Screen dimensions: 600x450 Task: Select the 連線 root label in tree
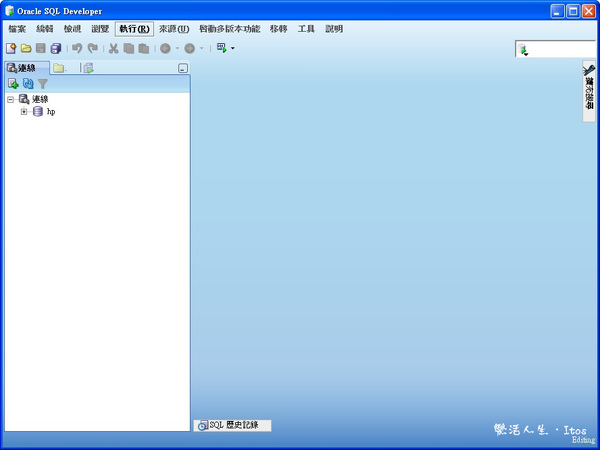click(40, 99)
